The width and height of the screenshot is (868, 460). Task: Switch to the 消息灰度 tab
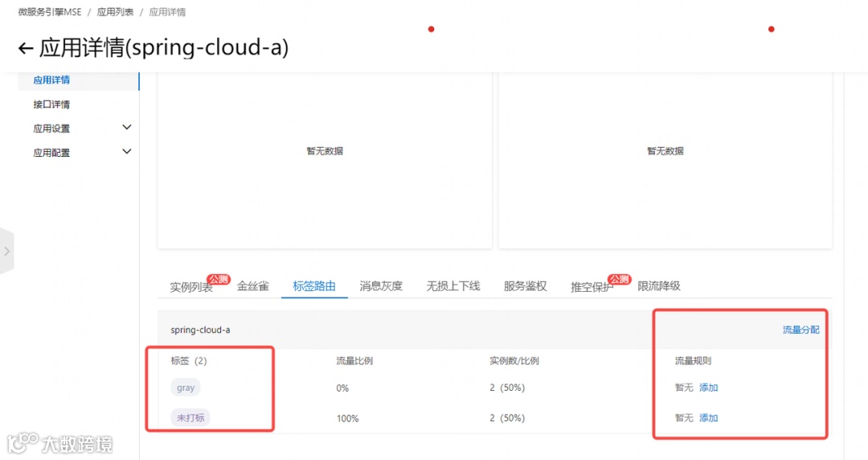(x=381, y=286)
